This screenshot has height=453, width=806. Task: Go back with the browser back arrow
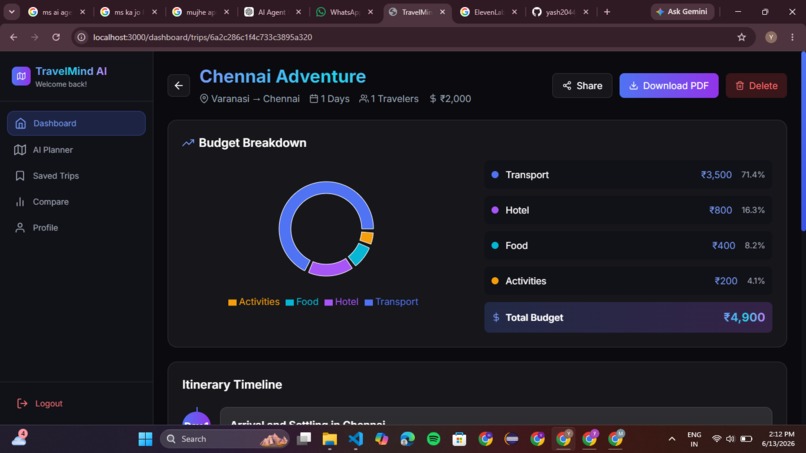click(13, 37)
